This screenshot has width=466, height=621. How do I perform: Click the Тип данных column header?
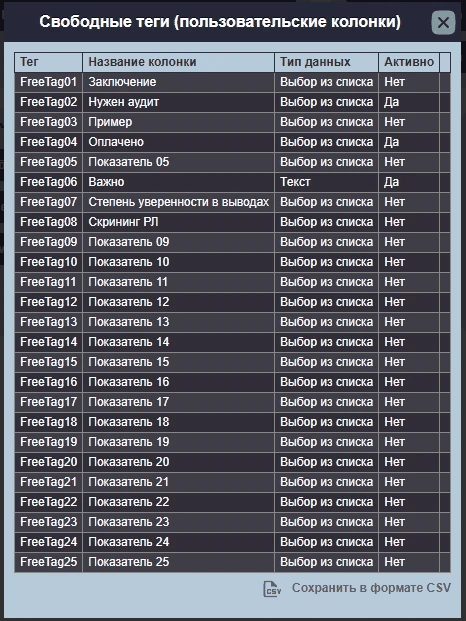tap(326, 62)
